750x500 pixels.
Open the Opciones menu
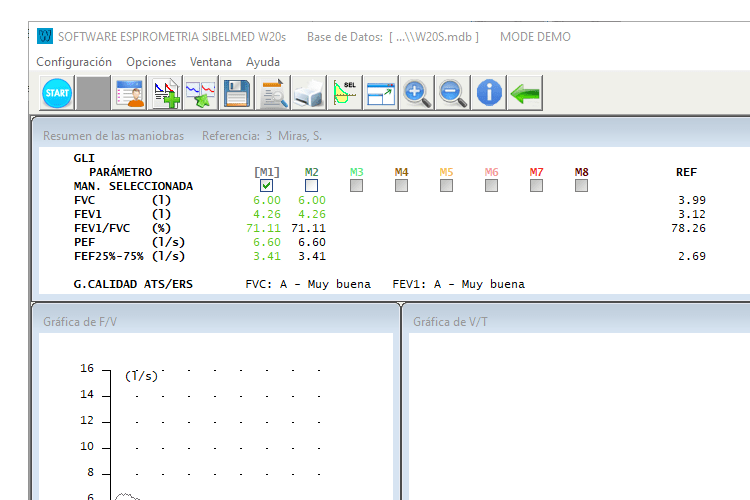[x=151, y=62]
